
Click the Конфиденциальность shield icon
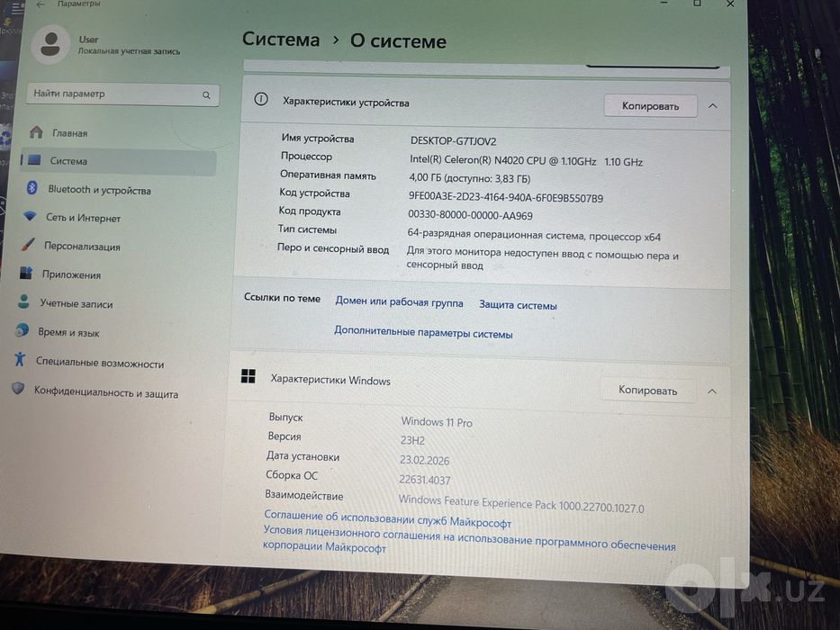point(18,389)
